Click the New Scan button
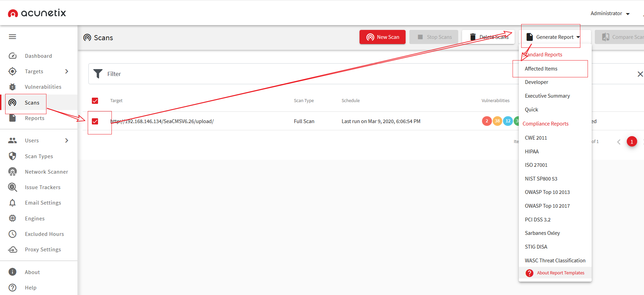 [x=383, y=37]
